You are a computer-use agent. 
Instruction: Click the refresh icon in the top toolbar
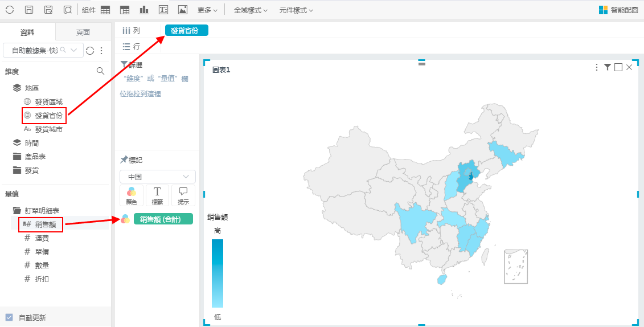(x=10, y=10)
